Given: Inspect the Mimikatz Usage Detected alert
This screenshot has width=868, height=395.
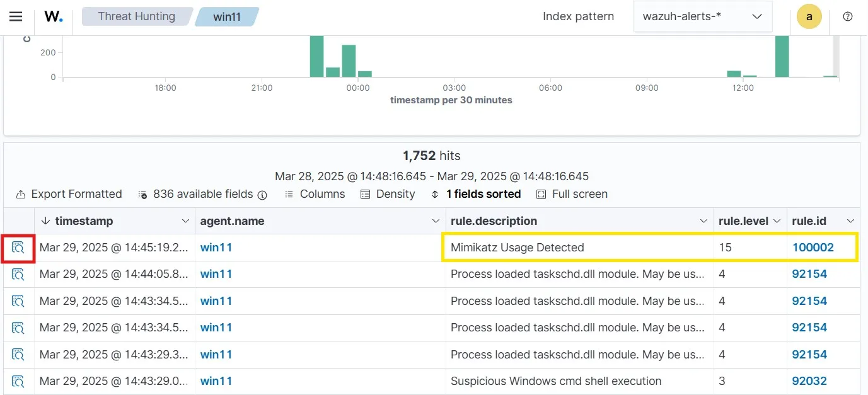Looking at the screenshot, I should (x=18, y=248).
